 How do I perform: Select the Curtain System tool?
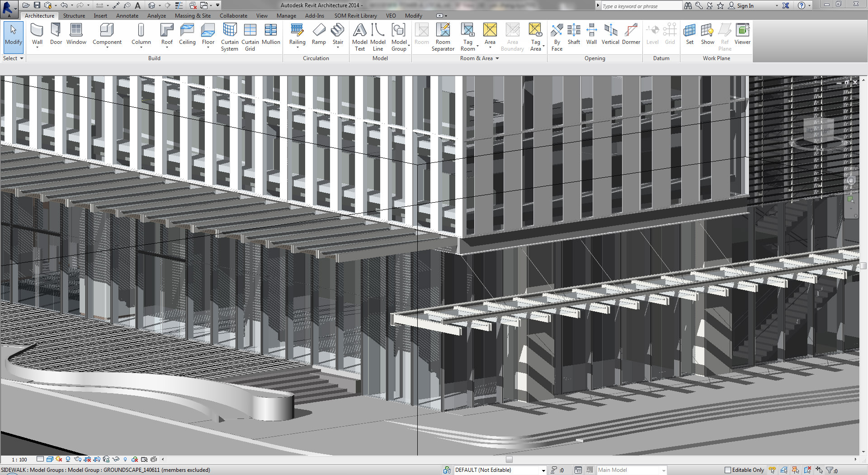point(230,37)
